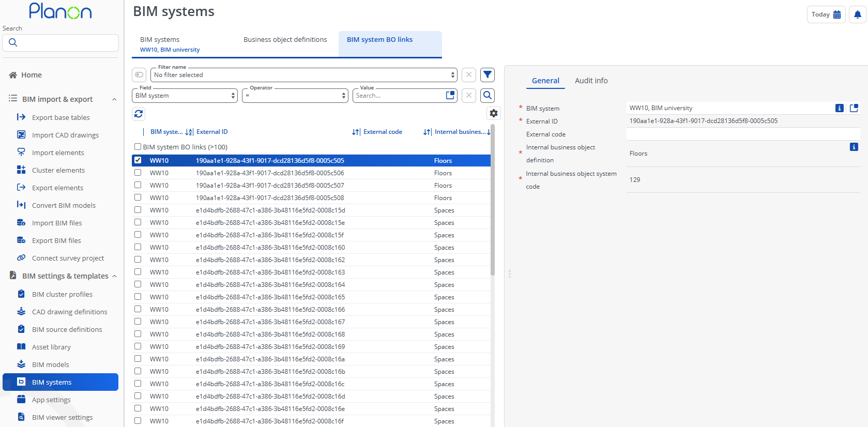
Task: Open the Value field selection dialog icon
Action: 450,95
